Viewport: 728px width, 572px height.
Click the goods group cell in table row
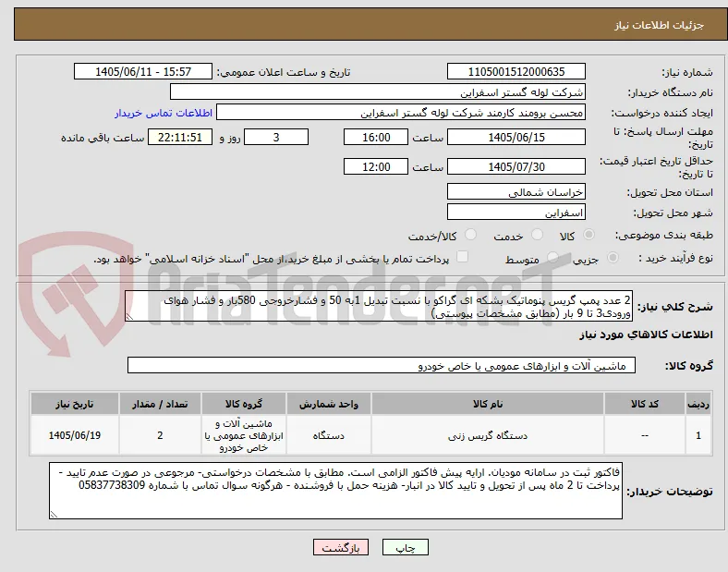coord(244,435)
